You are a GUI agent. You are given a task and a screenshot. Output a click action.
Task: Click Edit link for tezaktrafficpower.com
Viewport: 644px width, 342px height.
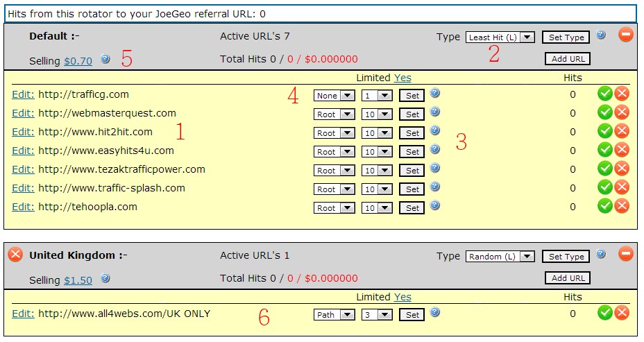click(23, 169)
